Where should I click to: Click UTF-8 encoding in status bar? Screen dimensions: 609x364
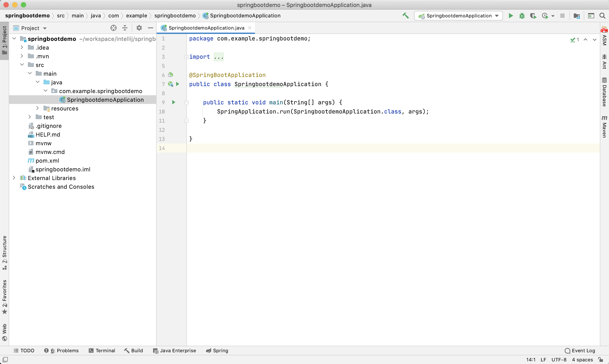pyautogui.click(x=559, y=360)
